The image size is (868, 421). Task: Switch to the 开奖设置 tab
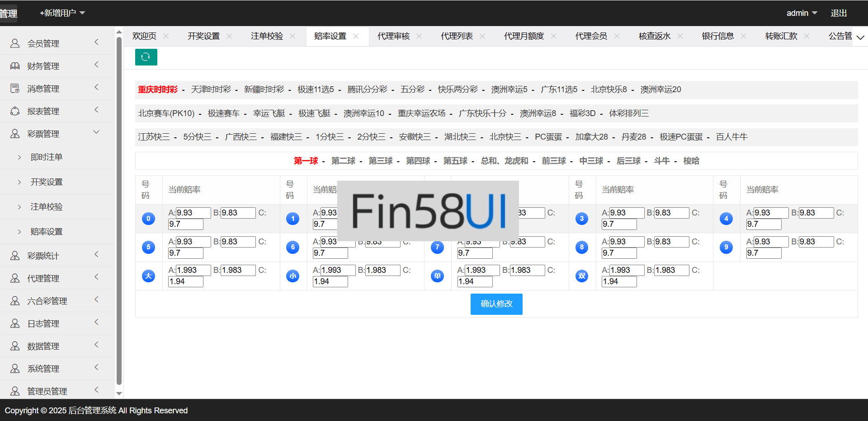[203, 36]
